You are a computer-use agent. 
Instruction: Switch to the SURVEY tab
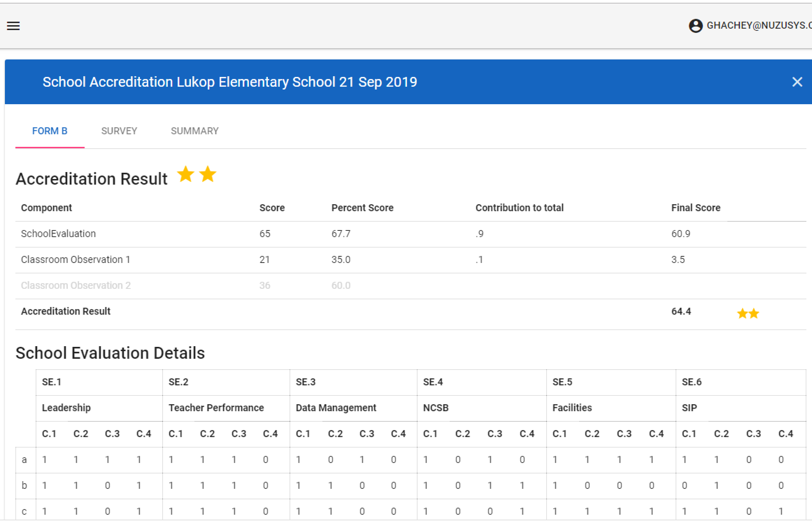[119, 131]
